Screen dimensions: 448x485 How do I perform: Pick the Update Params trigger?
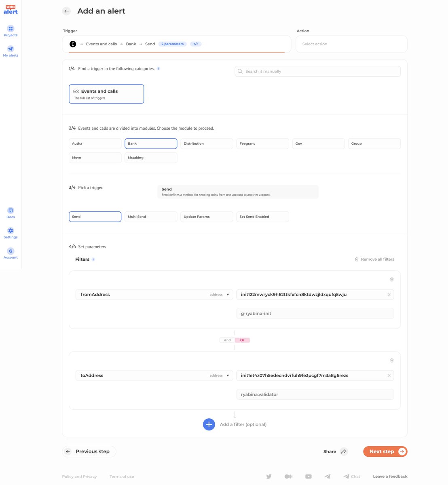coord(207,217)
